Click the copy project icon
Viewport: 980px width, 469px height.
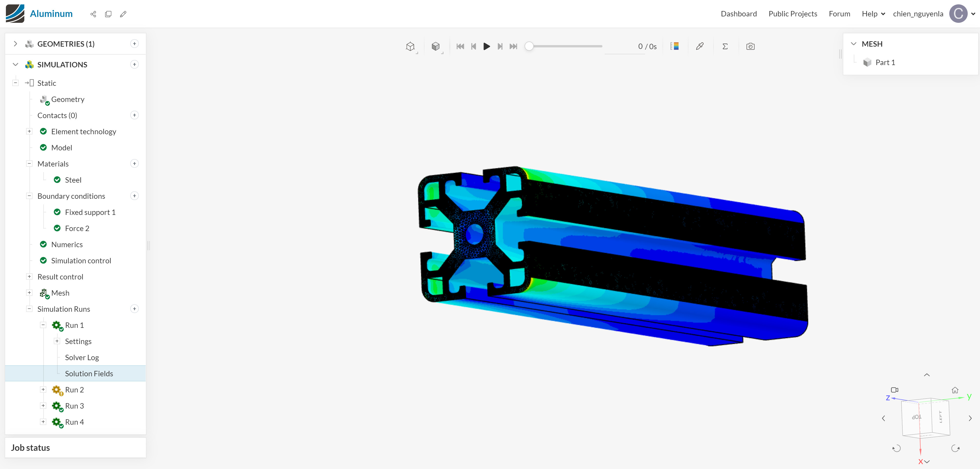click(109, 14)
